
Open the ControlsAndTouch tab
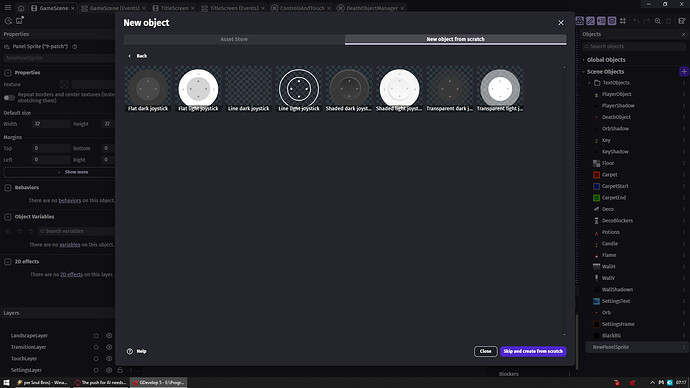click(302, 8)
